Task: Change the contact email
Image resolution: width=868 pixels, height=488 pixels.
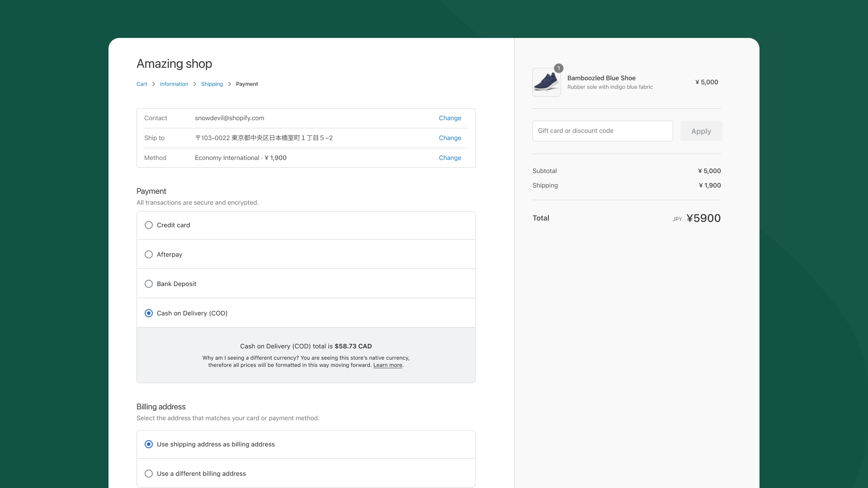Action: coord(450,118)
